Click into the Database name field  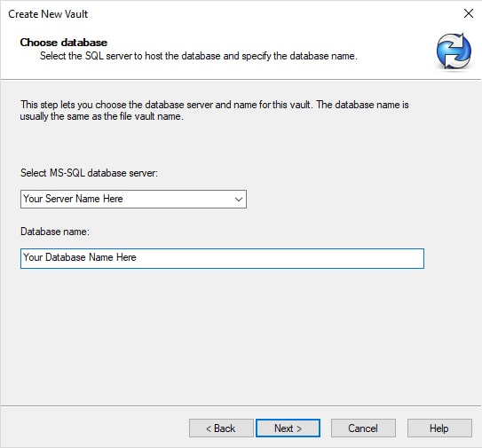222,258
